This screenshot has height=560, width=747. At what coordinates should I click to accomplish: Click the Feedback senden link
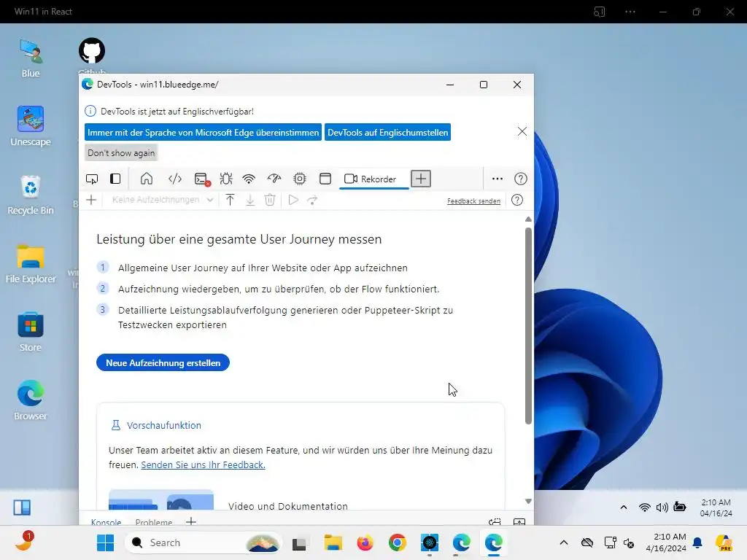tap(473, 201)
